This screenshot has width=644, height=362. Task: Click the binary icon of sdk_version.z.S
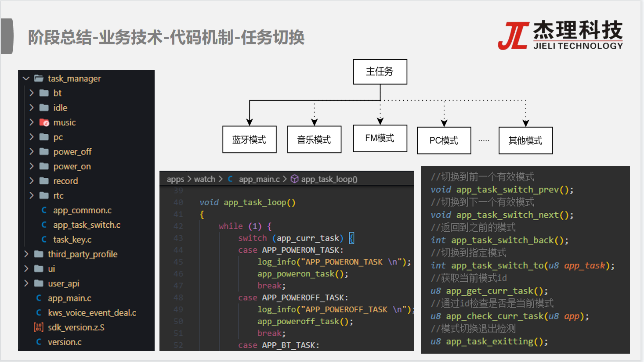click(39, 327)
